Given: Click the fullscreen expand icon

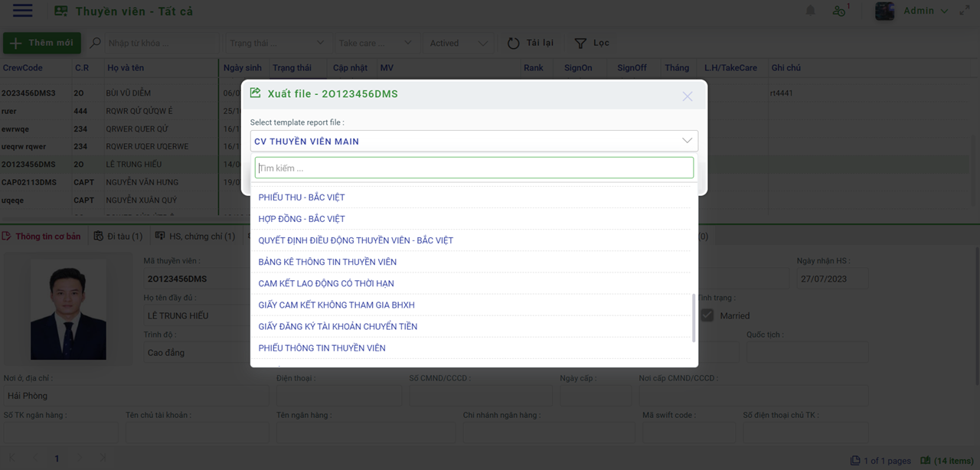Looking at the screenshot, I should pyautogui.click(x=965, y=11).
